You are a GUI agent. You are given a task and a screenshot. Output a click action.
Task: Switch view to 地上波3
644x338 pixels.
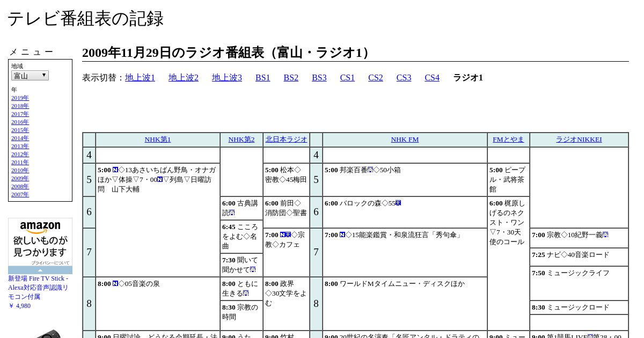(x=227, y=78)
